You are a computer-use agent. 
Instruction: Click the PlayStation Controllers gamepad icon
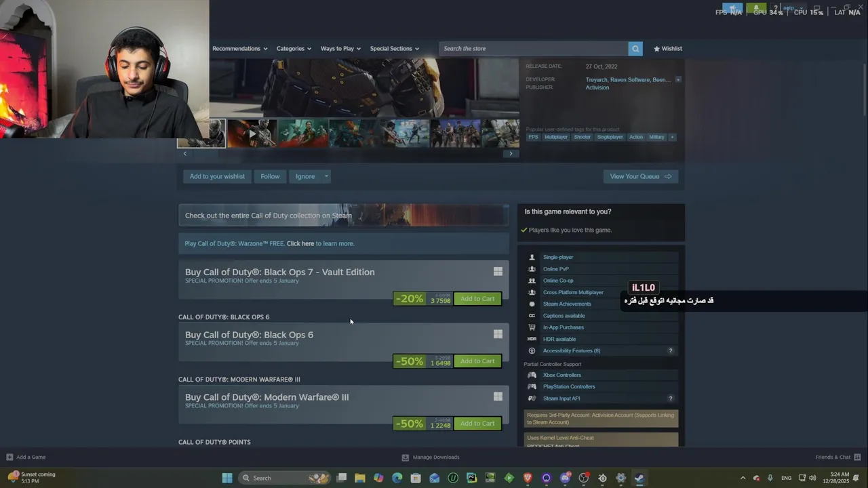(x=532, y=387)
